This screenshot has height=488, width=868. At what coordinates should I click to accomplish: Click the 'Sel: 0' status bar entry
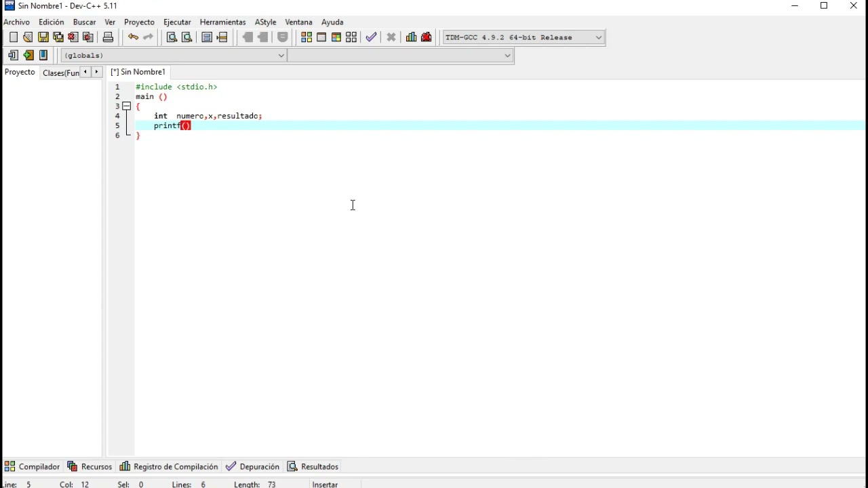coord(131,484)
